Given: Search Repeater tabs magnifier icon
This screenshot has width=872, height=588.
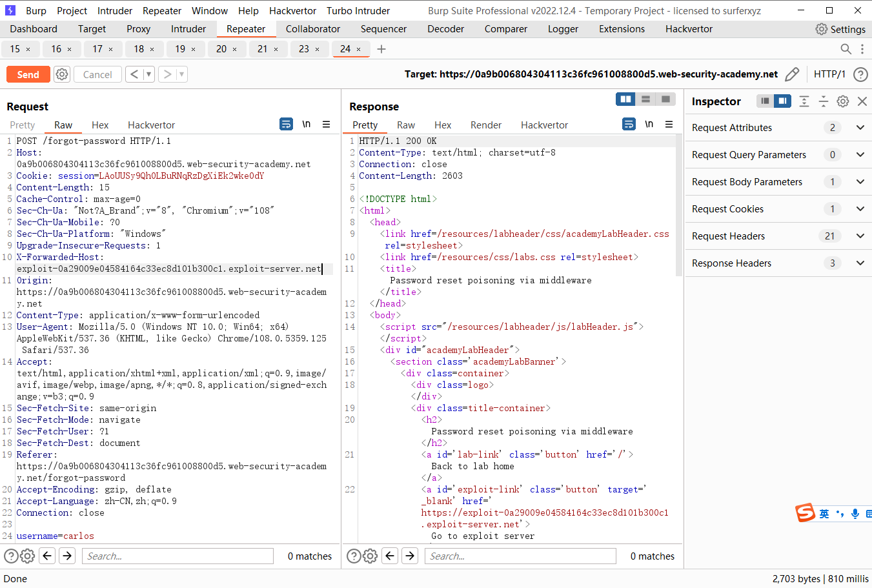Looking at the screenshot, I should tap(846, 49).
